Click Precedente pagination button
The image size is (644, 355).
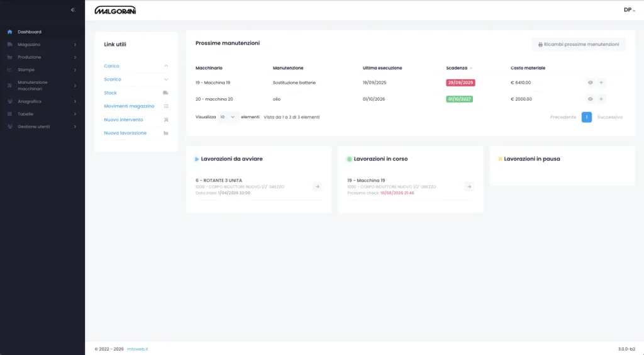563,117
